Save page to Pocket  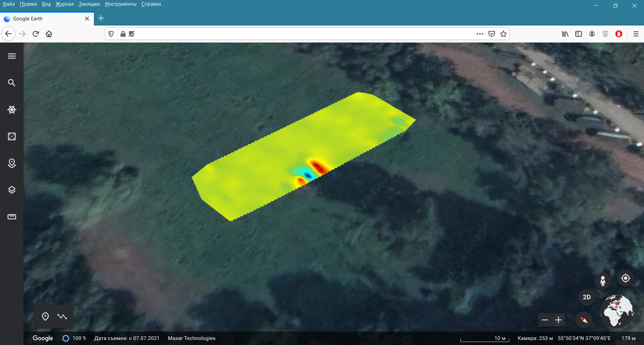pyautogui.click(x=492, y=34)
